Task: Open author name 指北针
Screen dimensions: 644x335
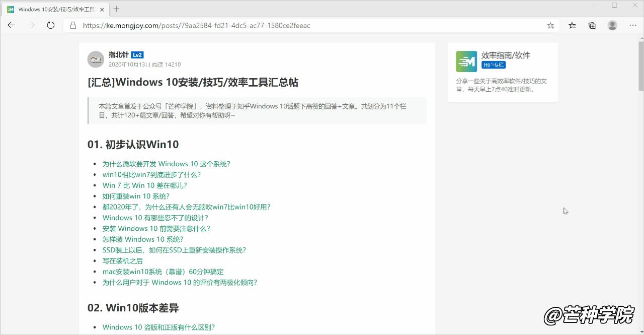Action: (x=118, y=55)
